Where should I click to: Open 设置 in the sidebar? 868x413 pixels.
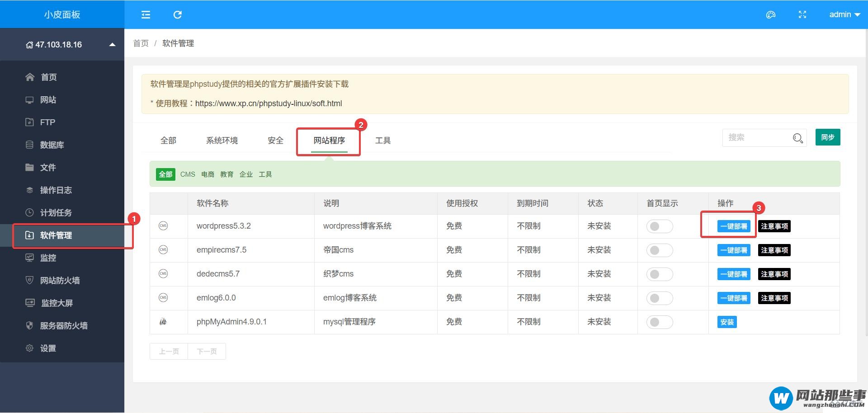tap(62, 348)
